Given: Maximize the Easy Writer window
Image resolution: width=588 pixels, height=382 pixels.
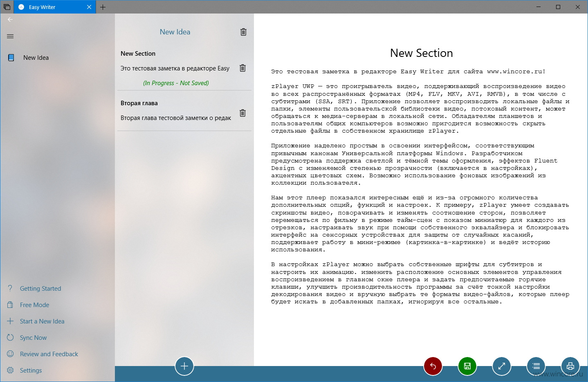Looking at the screenshot, I should pos(558,7).
